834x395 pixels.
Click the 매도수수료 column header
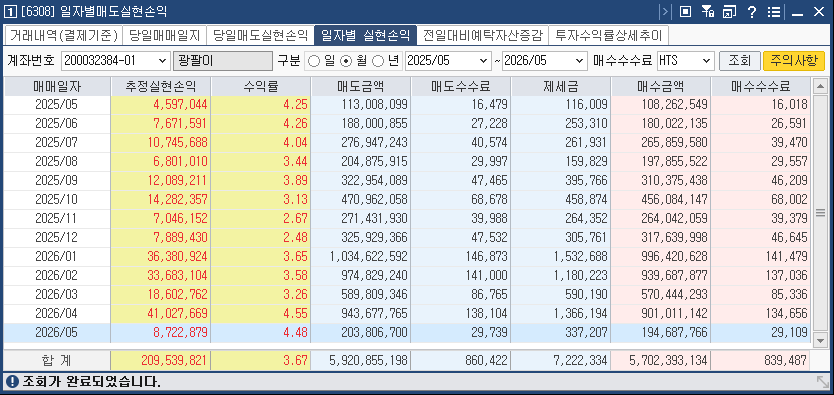point(461,87)
